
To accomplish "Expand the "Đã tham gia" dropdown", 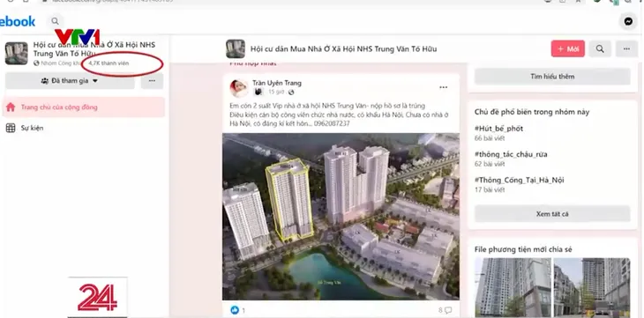I will click(x=70, y=81).
